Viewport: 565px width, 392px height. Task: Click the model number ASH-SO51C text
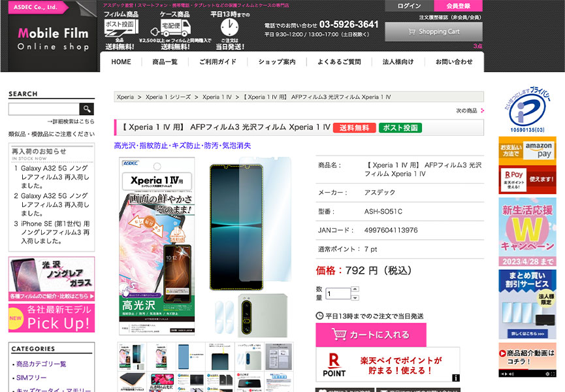click(x=383, y=212)
